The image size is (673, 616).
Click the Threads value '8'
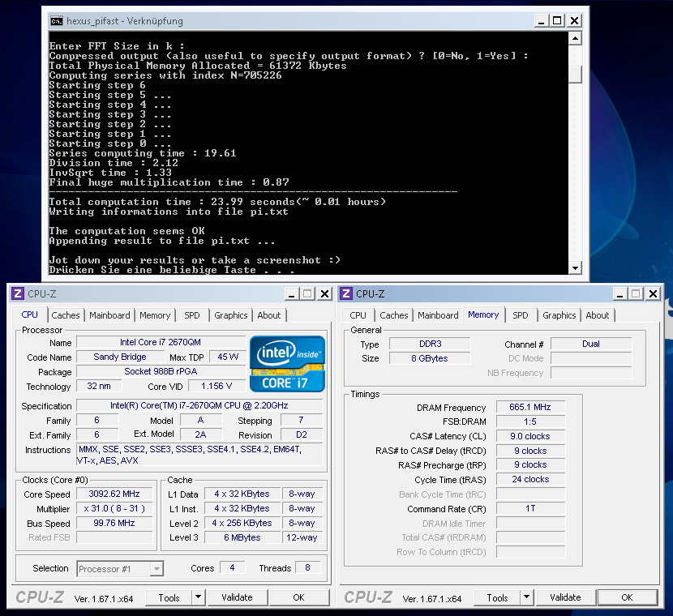tap(307, 567)
